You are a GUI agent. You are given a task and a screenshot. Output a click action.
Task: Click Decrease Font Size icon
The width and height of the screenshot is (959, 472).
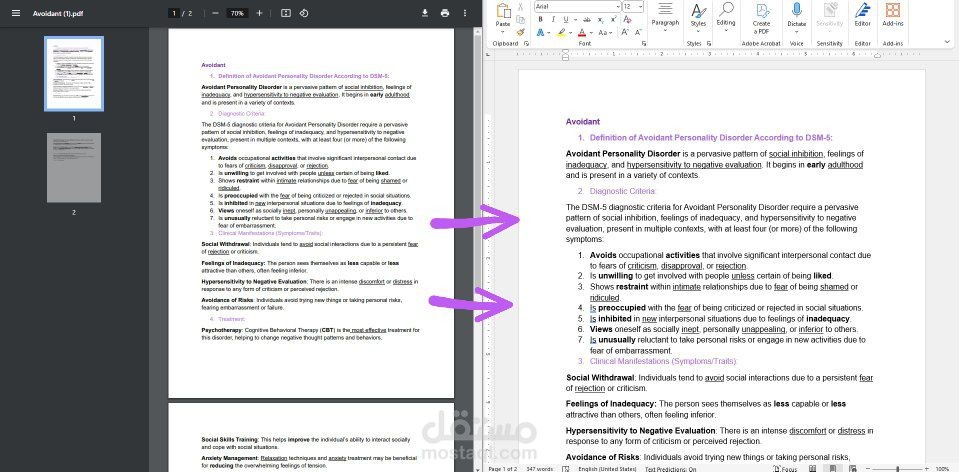point(638,32)
